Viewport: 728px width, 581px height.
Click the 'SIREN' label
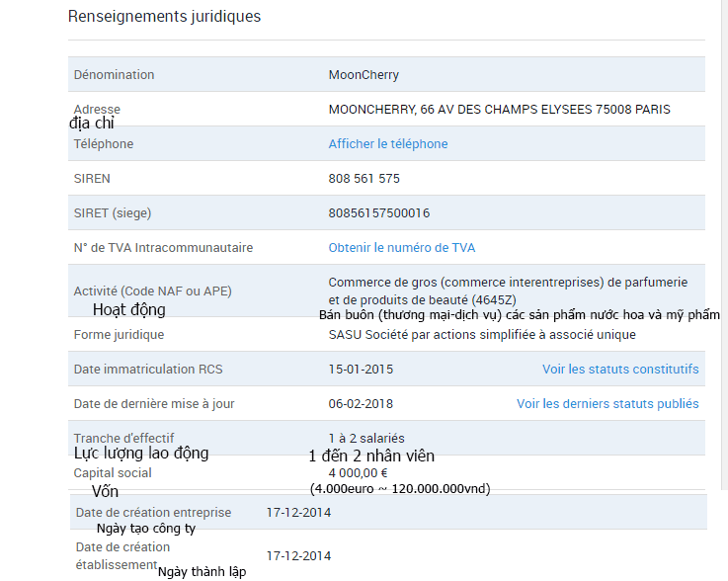[92, 179]
